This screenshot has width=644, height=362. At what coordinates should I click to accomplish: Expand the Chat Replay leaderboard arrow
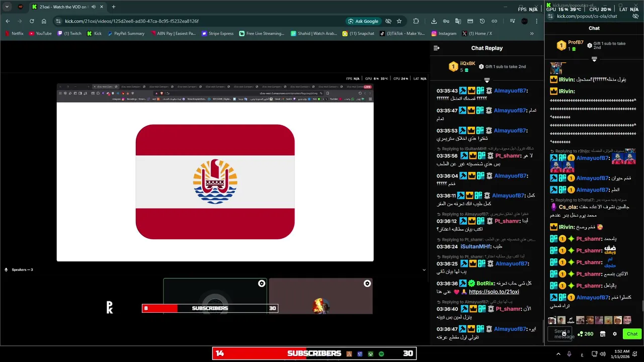coord(487,80)
